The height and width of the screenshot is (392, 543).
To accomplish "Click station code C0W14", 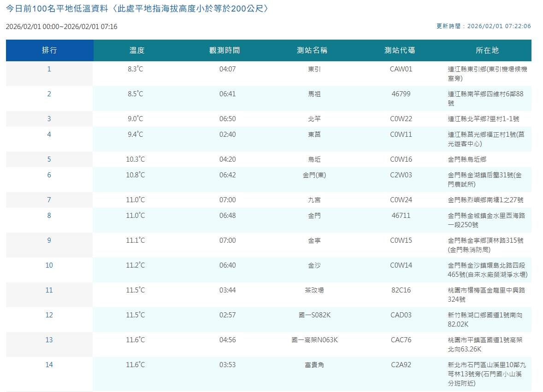I will (x=401, y=265).
